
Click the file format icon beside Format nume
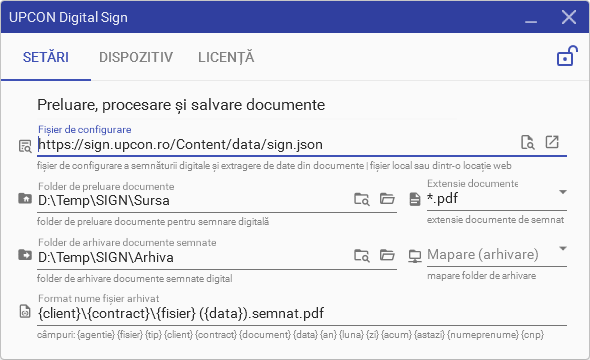[25, 311]
